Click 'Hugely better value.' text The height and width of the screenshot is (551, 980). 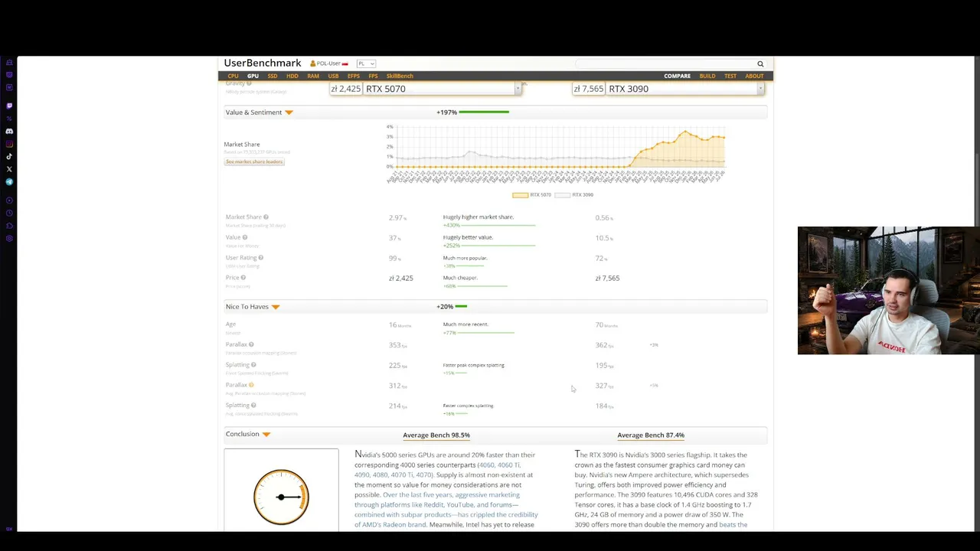tap(468, 237)
